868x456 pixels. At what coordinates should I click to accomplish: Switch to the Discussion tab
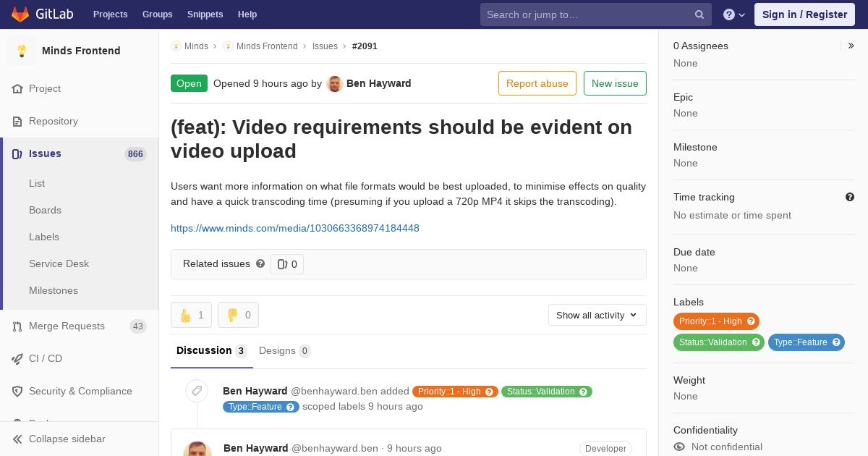(212, 350)
